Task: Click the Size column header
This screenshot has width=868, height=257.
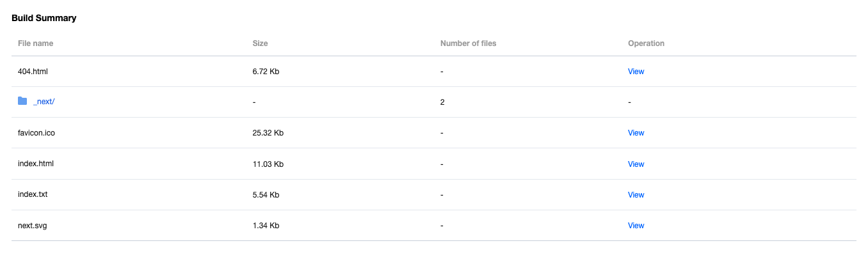Action: [260, 43]
